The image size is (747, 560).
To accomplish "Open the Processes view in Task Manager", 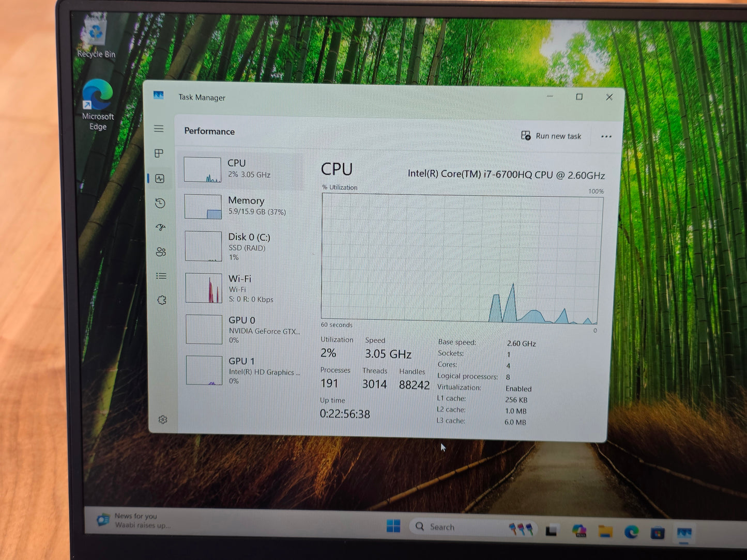I will click(159, 153).
